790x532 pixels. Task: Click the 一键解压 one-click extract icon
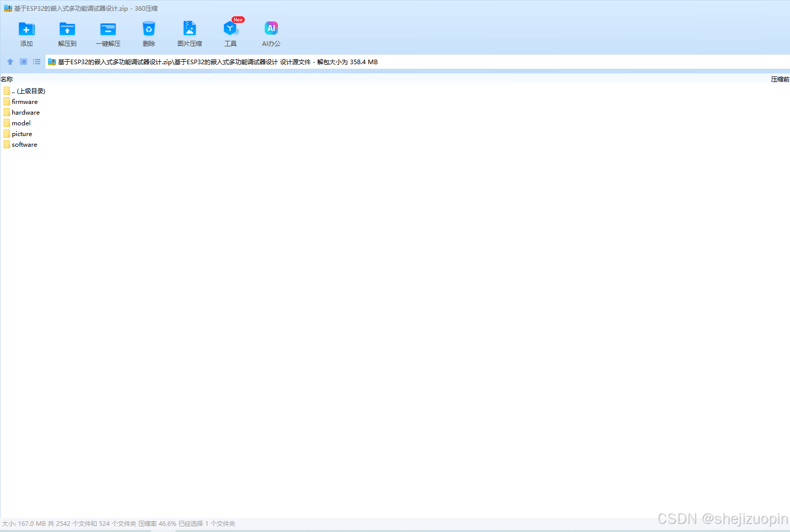pyautogui.click(x=108, y=29)
